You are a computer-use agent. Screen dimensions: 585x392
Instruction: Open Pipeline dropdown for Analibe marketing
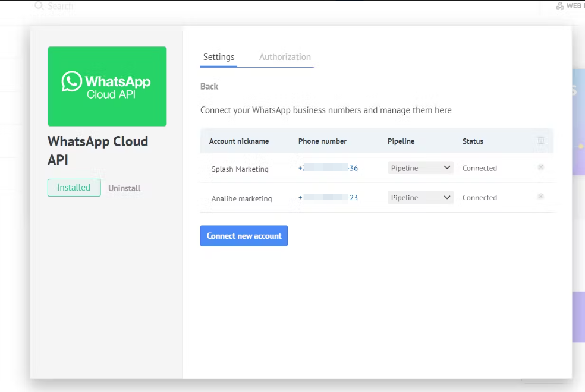pyautogui.click(x=420, y=197)
